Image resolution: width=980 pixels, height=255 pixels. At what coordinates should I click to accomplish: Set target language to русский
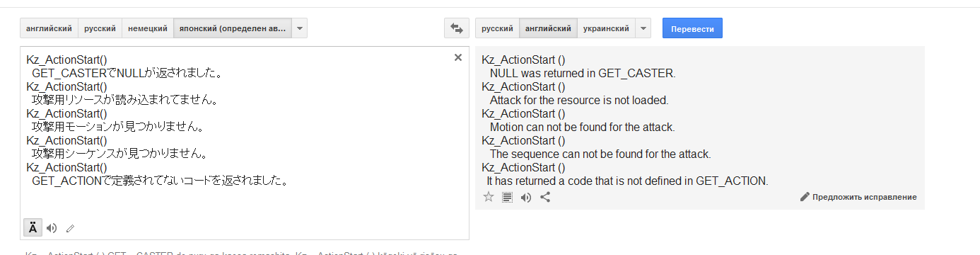point(497,28)
